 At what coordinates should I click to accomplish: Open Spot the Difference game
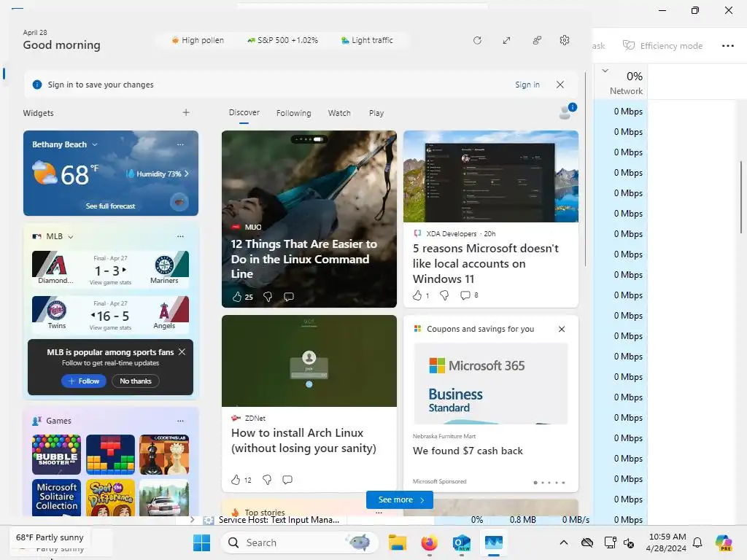(111, 497)
